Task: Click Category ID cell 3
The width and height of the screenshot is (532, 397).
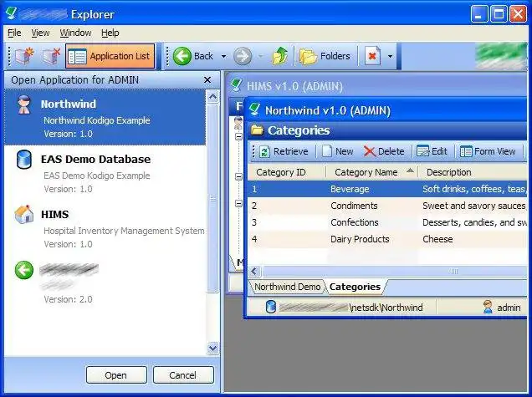Action: tap(254, 222)
